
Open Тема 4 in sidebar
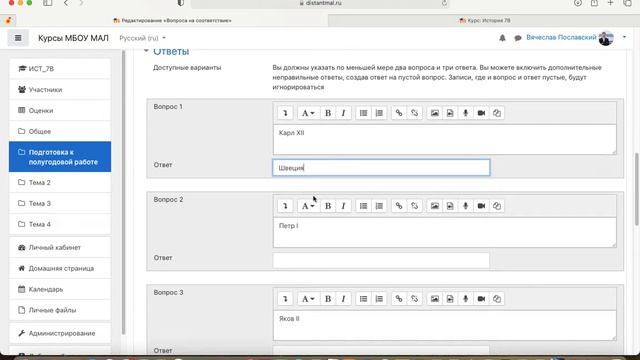[60, 224]
